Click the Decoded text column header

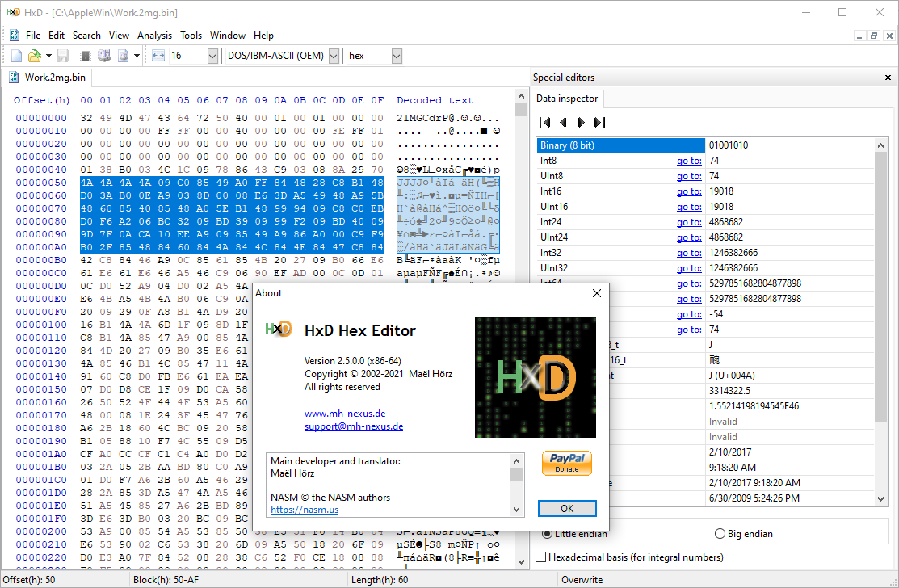pyautogui.click(x=435, y=100)
